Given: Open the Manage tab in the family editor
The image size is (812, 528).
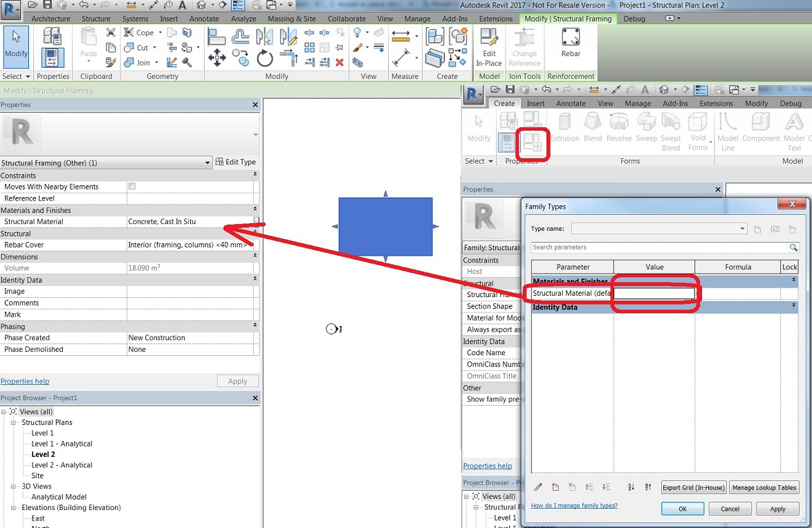Looking at the screenshot, I should coord(638,103).
